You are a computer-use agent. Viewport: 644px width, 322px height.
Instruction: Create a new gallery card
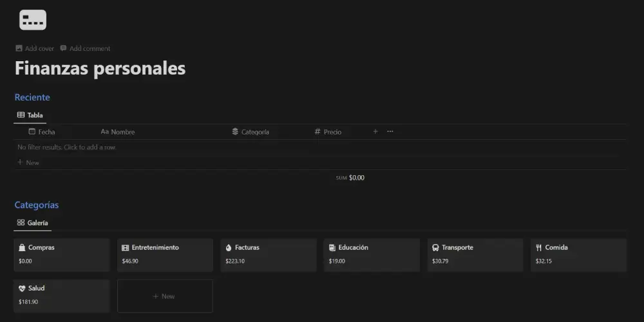pyautogui.click(x=165, y=296)
